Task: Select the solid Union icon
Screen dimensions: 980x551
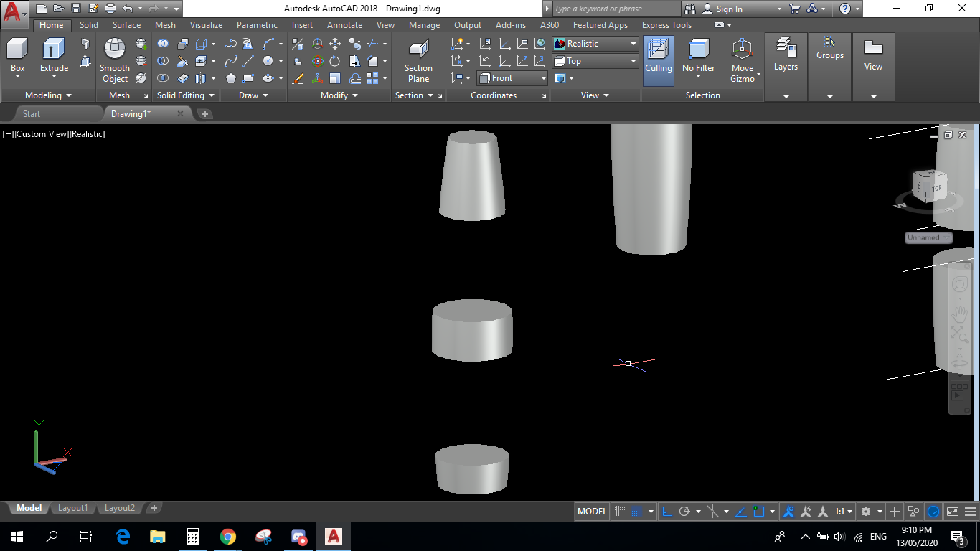Action: pyautogui.click(x=163, y=44)
